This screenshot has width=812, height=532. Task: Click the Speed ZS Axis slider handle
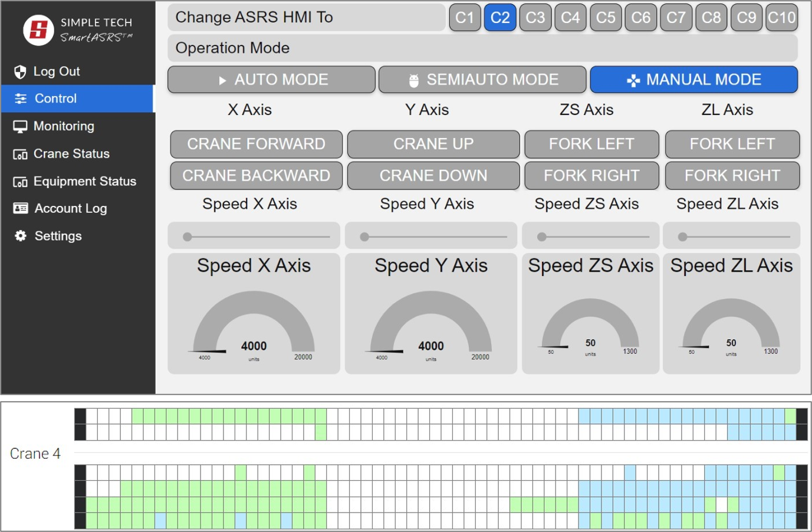click(542, 237)
